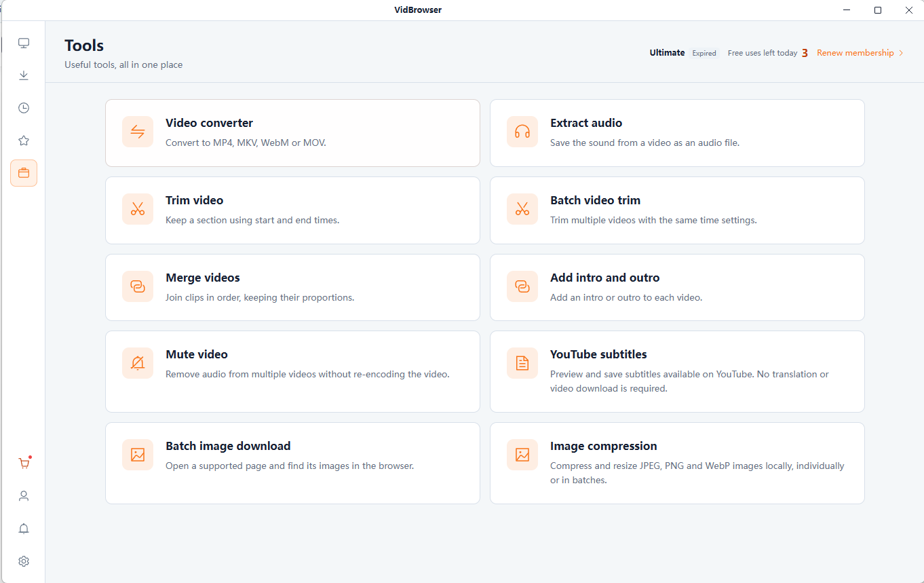The image size is (924, 583).
Task: Click 'Convert to MP4, MKV, WebM or MOV.'
Action: point(246,143)
